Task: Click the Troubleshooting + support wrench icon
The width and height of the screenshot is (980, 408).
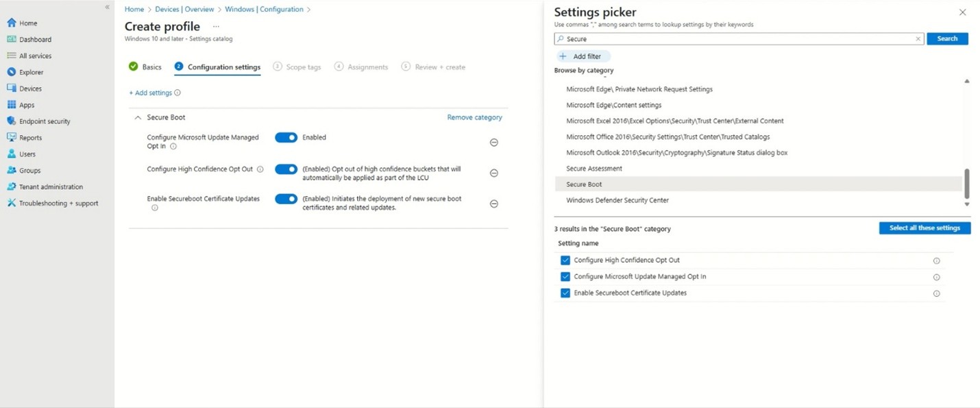Action: pyautogui.click(x=12, y=203)
